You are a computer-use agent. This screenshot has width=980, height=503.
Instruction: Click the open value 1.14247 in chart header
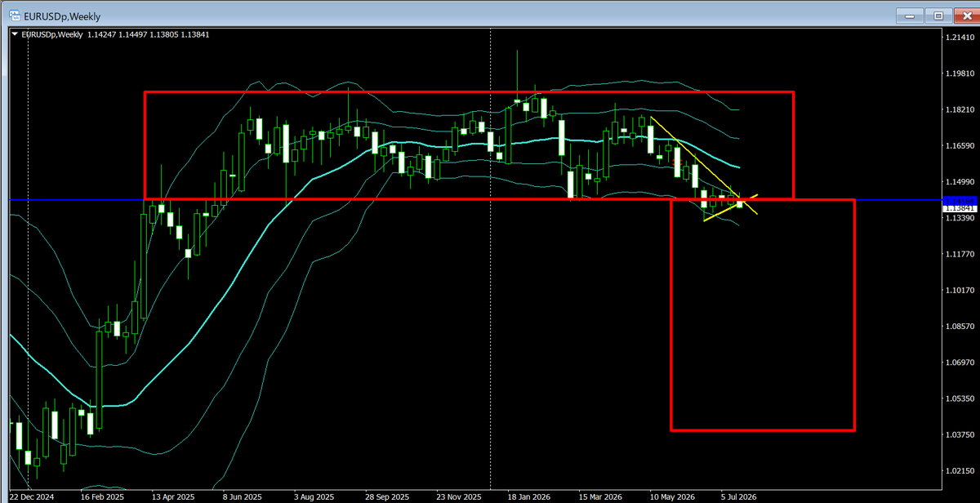102,34
